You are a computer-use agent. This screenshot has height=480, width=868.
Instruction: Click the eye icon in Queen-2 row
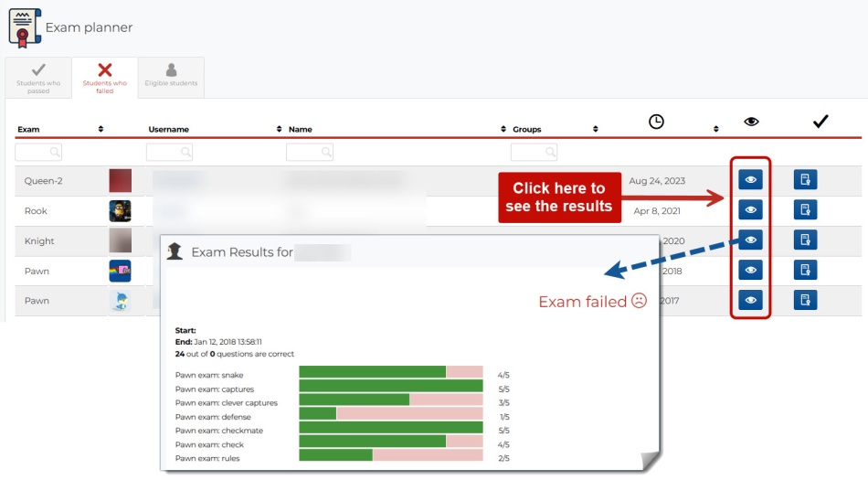pyautogui.click(x=750, y=180)
